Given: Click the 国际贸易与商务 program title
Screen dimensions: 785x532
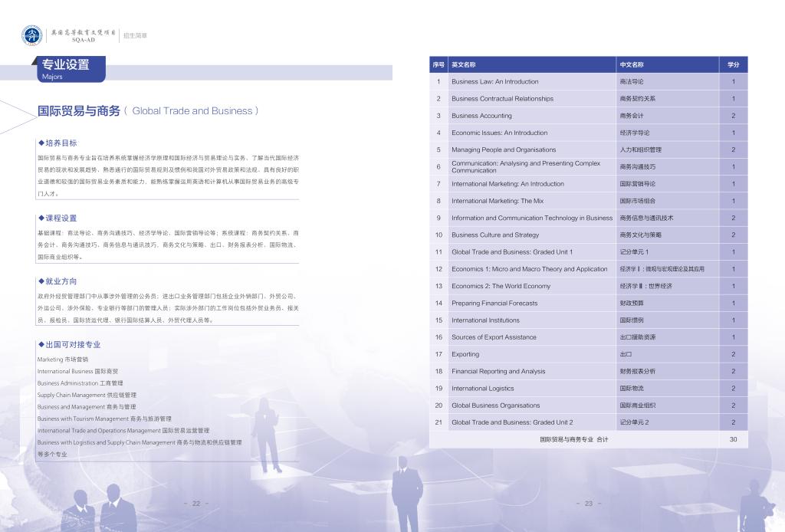Looking at the screenshot, I should pos(80,111).
